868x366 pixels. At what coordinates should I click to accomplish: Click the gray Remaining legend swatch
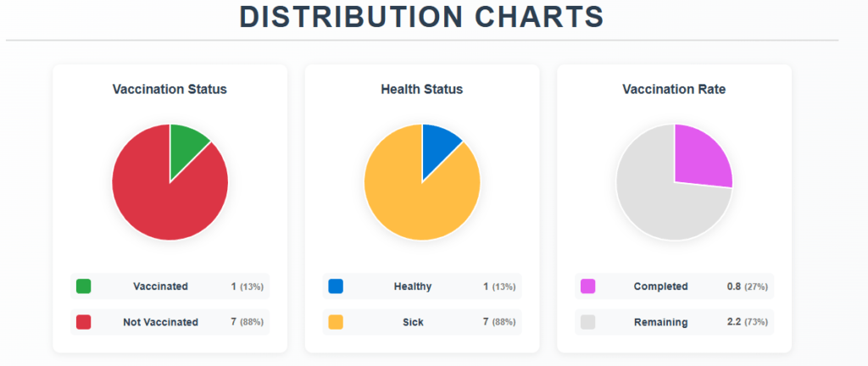pyautogui.click(x=587, y=322)
